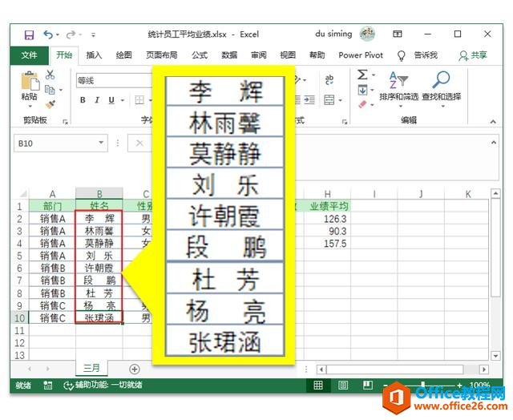Expand the formula bar chevron
The width and height of the screenshot is (513, 420).
tap(494, 143)
